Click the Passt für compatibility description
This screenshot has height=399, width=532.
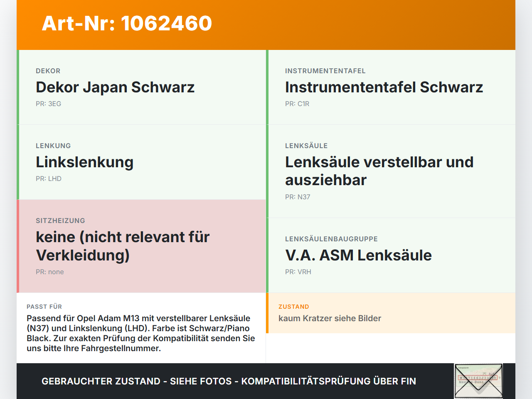pos(141,333)
